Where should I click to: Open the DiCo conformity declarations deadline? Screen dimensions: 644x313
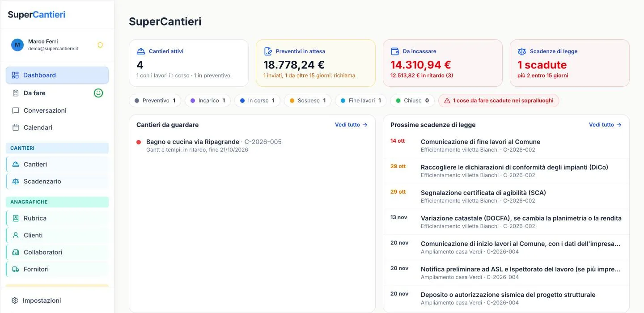pos(506,171)
